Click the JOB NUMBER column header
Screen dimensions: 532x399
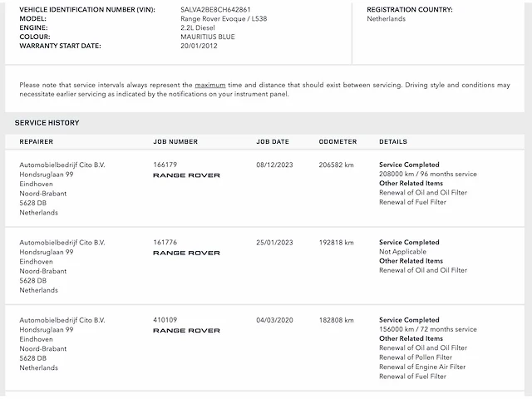point(175,142)
